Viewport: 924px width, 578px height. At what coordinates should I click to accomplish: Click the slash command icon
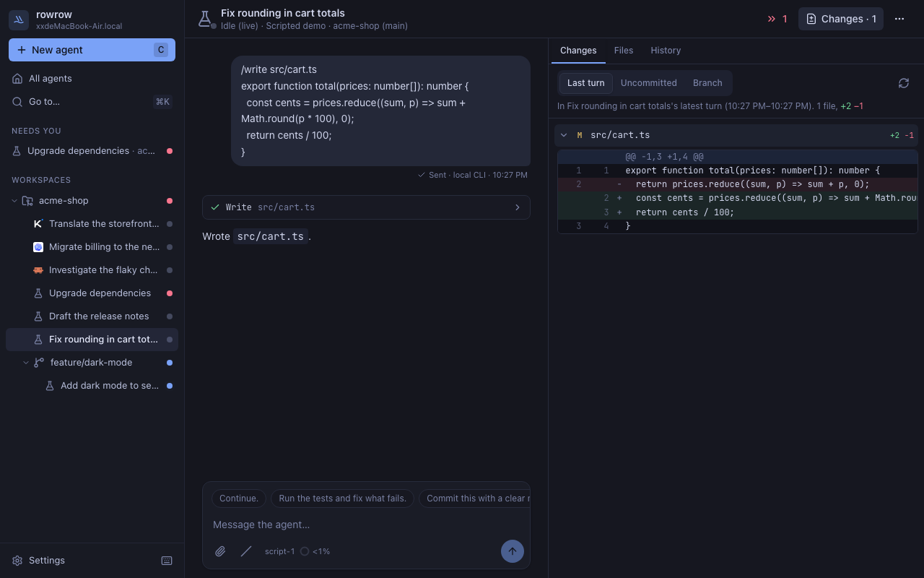[x=246, y=551]
